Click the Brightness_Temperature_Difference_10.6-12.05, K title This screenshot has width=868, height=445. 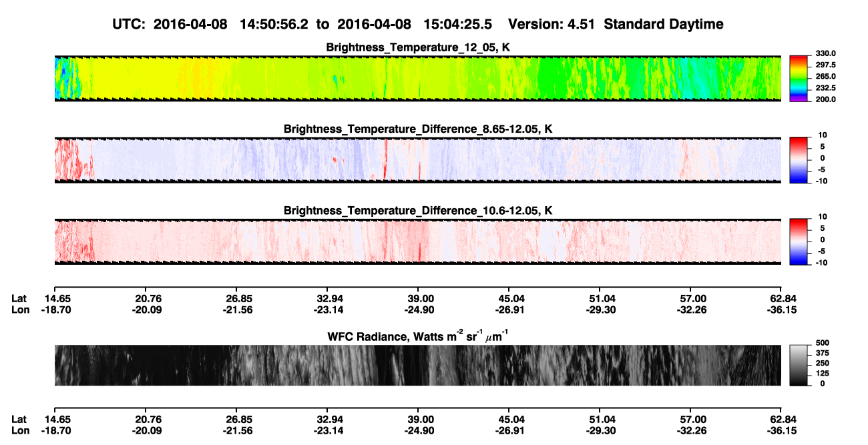[x=418, y=211]
